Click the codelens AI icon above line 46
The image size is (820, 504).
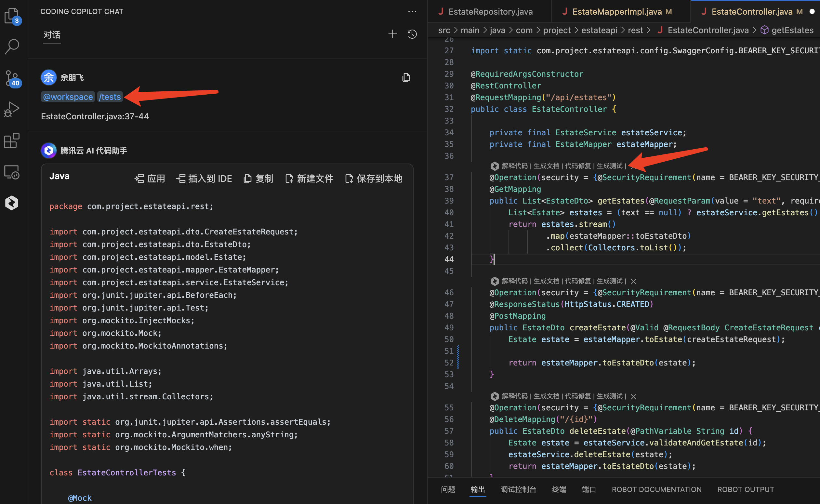(495, 281)
